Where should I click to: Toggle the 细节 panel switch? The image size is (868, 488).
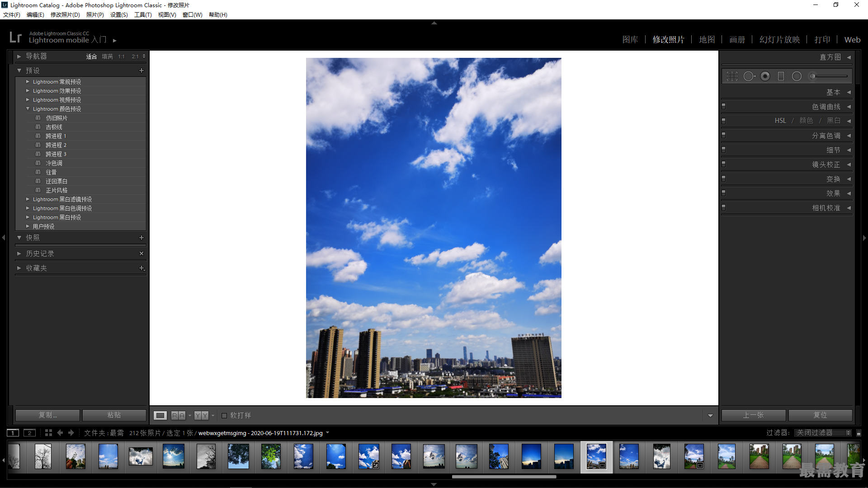[x=724, y=150]
